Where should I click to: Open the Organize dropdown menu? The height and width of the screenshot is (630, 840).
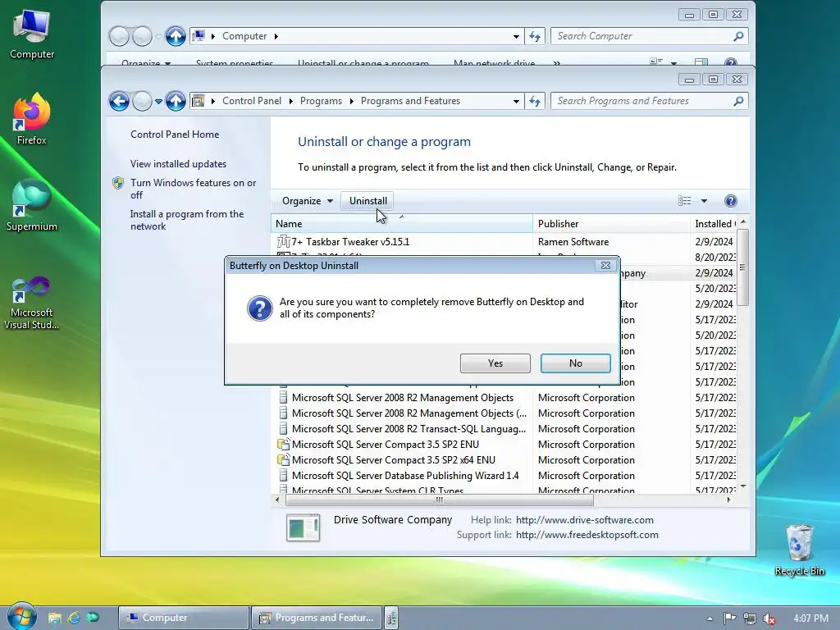(x=308, y=201)
